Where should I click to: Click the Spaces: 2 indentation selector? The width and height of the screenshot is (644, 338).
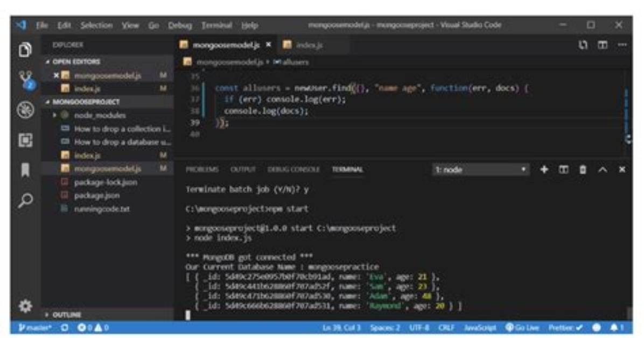(385, 328)
